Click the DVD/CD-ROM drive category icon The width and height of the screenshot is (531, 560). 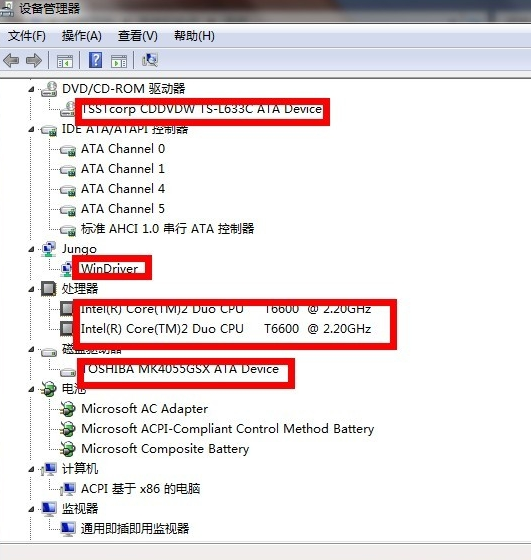49,89
